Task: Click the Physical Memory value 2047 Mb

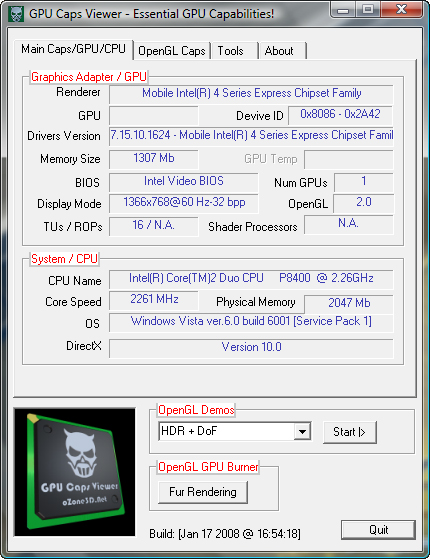Action: (349, 304)
